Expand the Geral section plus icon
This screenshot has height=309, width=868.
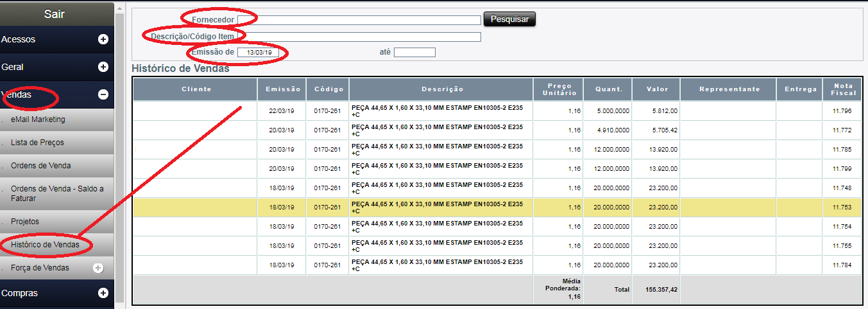[103, 67]
